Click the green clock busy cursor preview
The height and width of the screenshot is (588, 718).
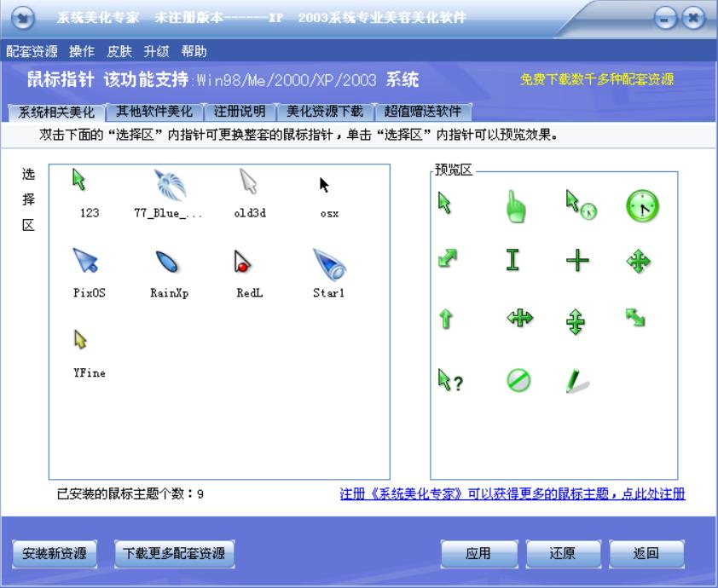tap(642, 206)
